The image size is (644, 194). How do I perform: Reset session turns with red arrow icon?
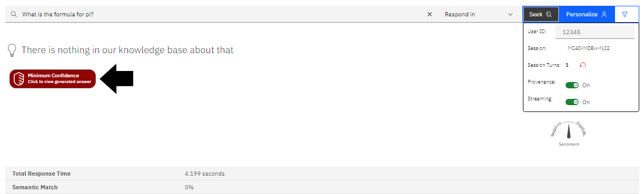(582, 65)
